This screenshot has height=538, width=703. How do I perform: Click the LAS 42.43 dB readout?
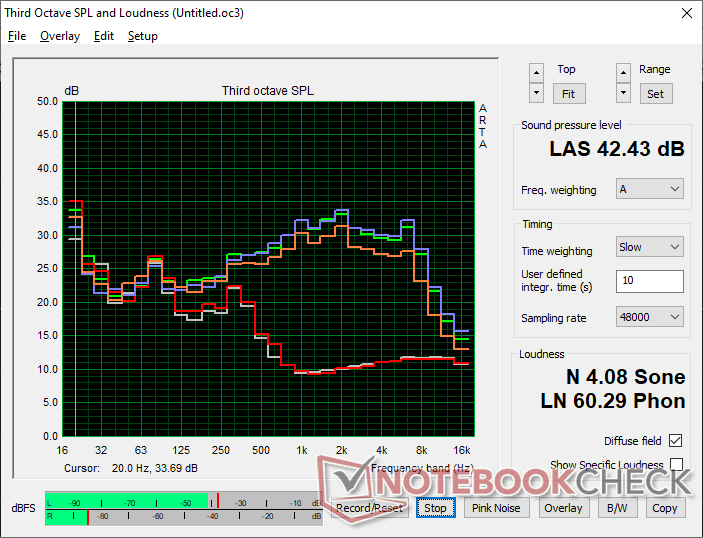(617, 149)
